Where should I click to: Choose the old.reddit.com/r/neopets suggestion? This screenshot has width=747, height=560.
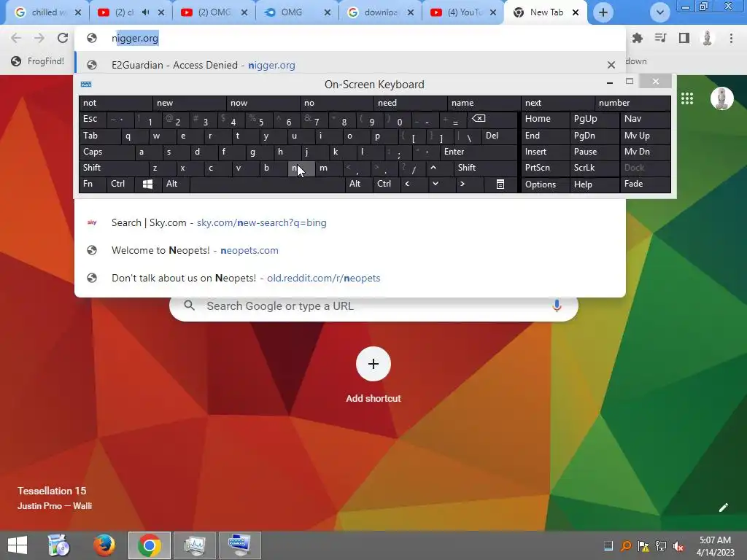[x=349, y=278]
